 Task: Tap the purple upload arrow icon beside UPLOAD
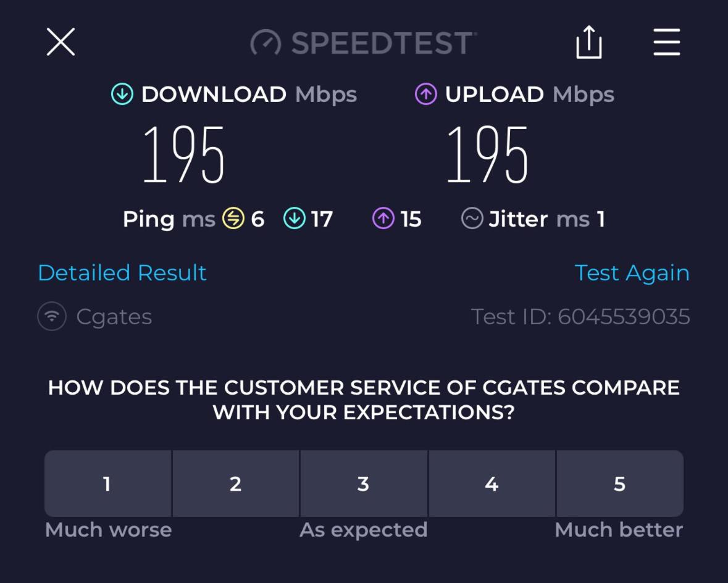pos(426,94)
